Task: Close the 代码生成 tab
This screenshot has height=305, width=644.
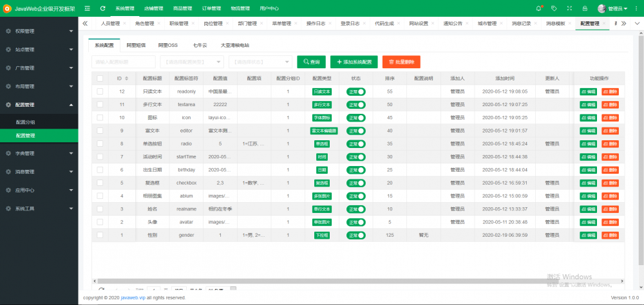Action: point(399,24)
